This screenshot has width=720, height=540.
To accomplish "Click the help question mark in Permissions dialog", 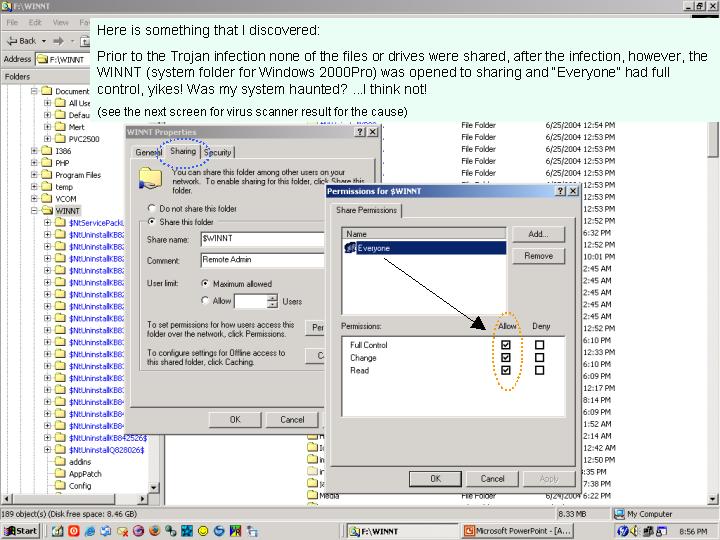I will 561,191.
